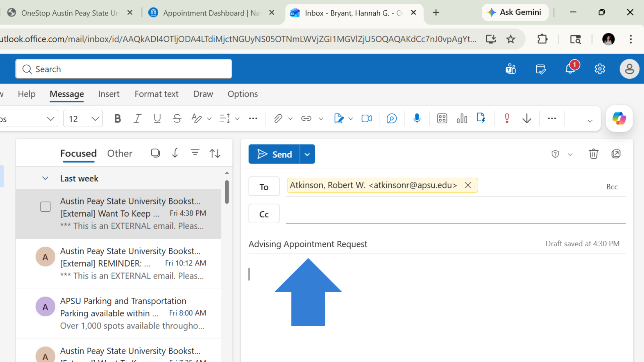
Task: Toggle strikethrough formatting
Action: click(x=177, y=118)
